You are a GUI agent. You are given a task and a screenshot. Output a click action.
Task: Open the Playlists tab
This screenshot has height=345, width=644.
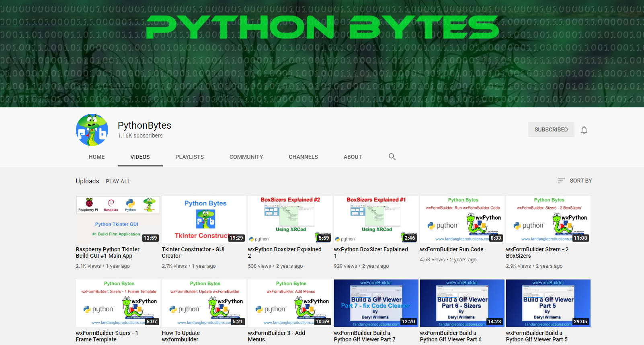(189, 157)
